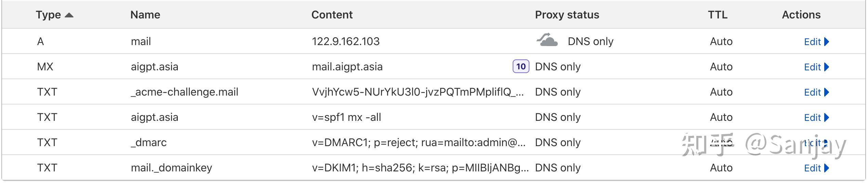Open Edit for the SPF TXT record

(816, 117)
